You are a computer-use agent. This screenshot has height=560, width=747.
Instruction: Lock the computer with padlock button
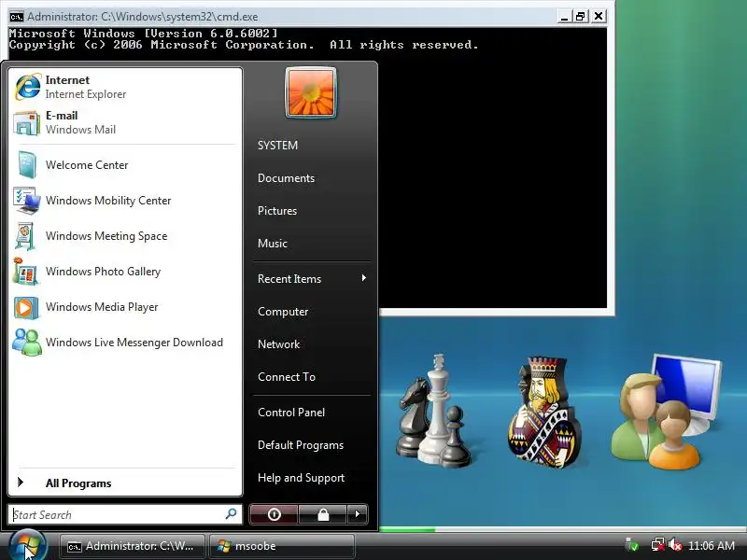323,514
